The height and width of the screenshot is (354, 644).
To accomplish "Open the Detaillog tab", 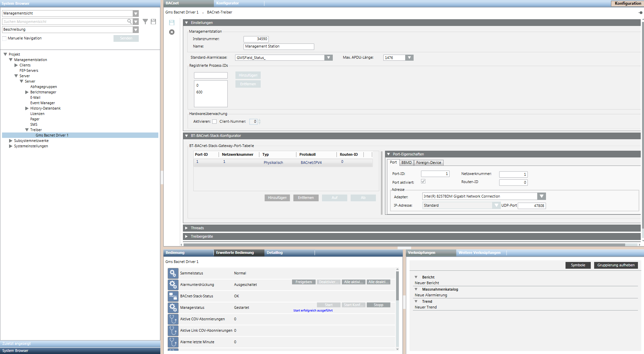I will click(x=275, y=253).
